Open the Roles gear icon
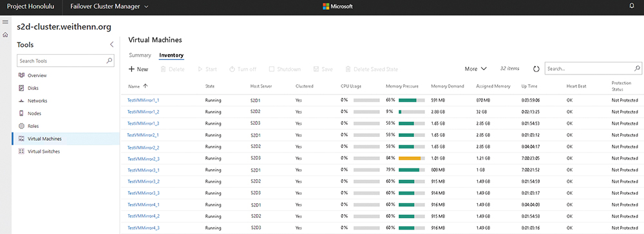Image resolution: width=644 pixels, height=234 pixels. pyautogui.click(x=21, y=126)
